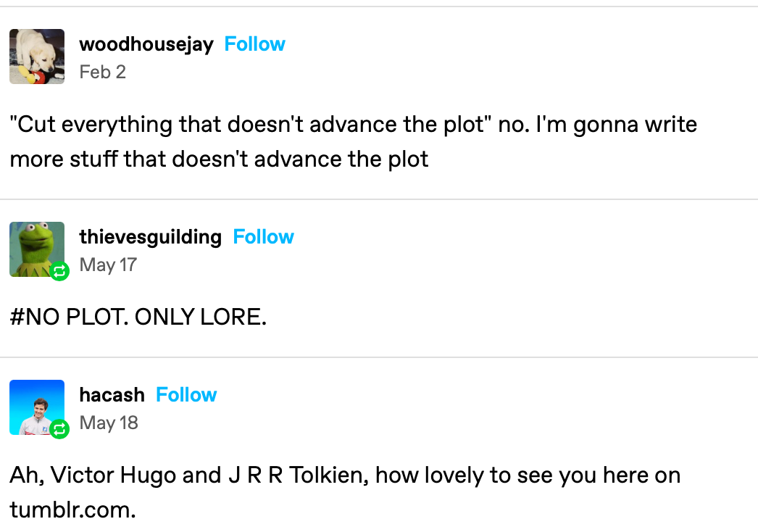Open the May 17 reblog timestamp
The image size is (758, 532).
click(108, 265)
